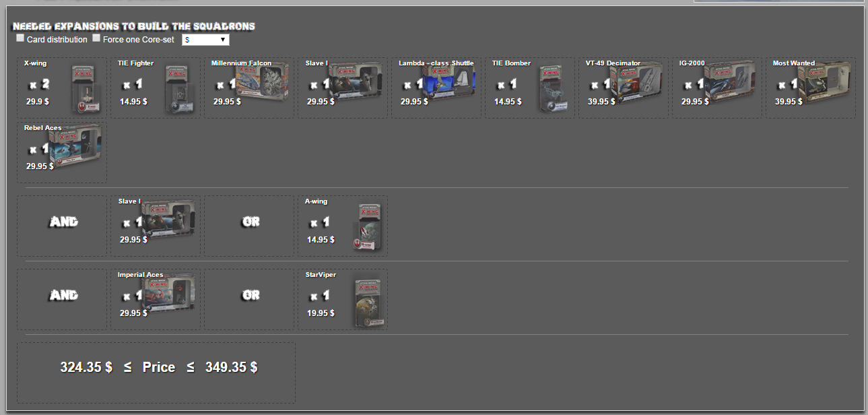Click the 'OR' label beside A-wing
This screenshot has width=868, height=415.
point(251,222)
